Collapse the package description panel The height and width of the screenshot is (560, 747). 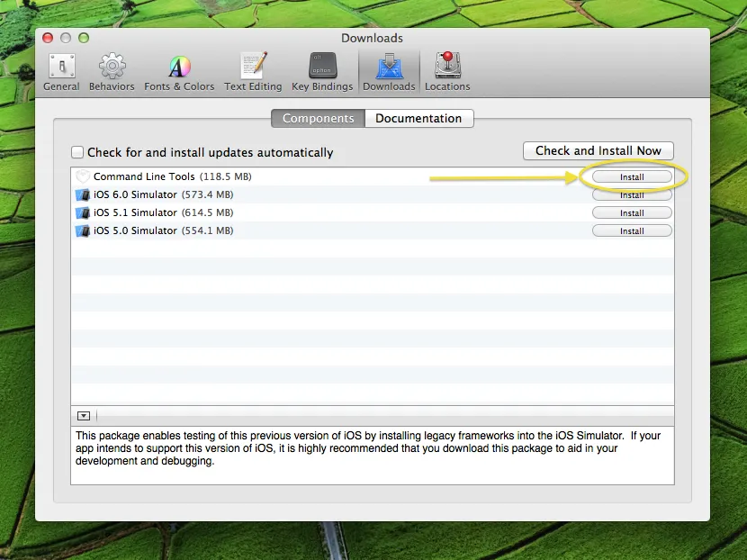coord(83,415)
